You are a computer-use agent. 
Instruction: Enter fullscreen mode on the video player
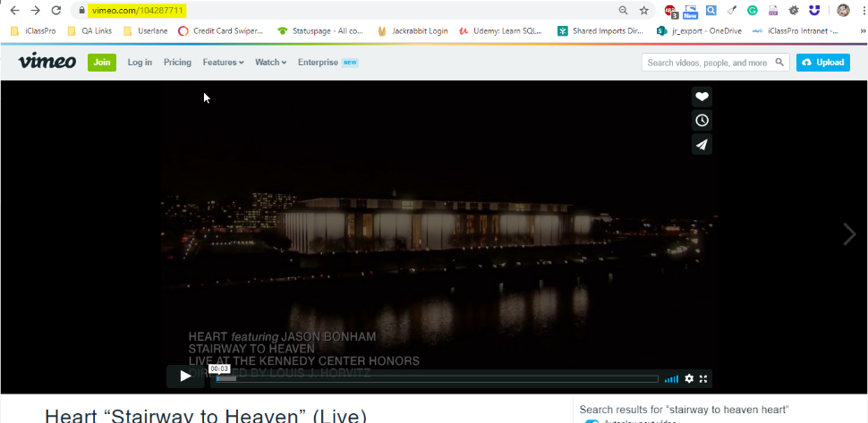click(703, 379)
